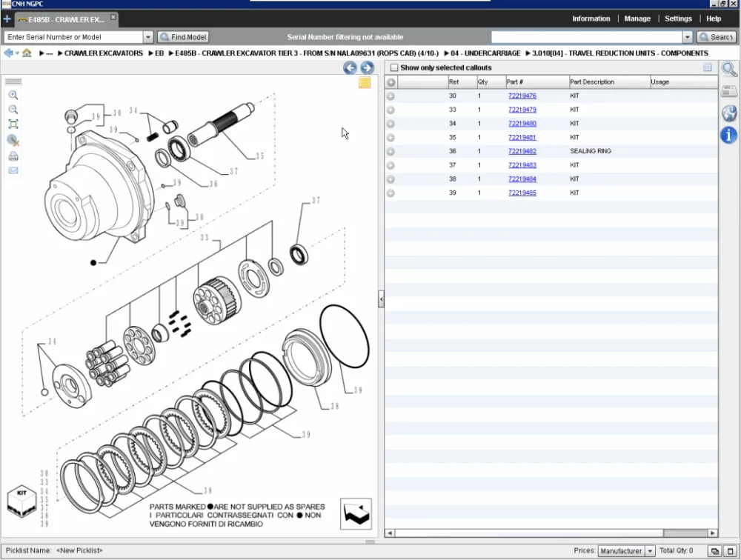
Task: Open the Prices Manufacturer dropdown
Action: pyautogui.click(x=650, y=551)
